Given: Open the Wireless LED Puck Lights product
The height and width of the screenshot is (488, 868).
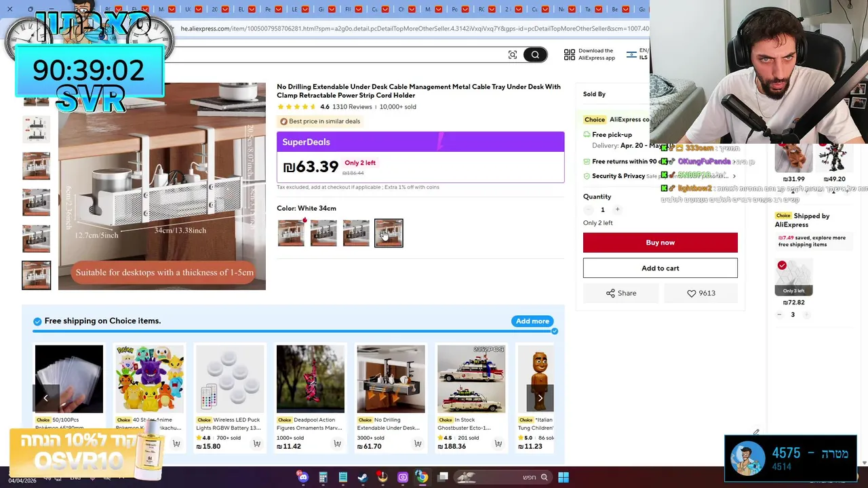Looking at the screenshot, I should pyautogui.click(x=230, y=379).
